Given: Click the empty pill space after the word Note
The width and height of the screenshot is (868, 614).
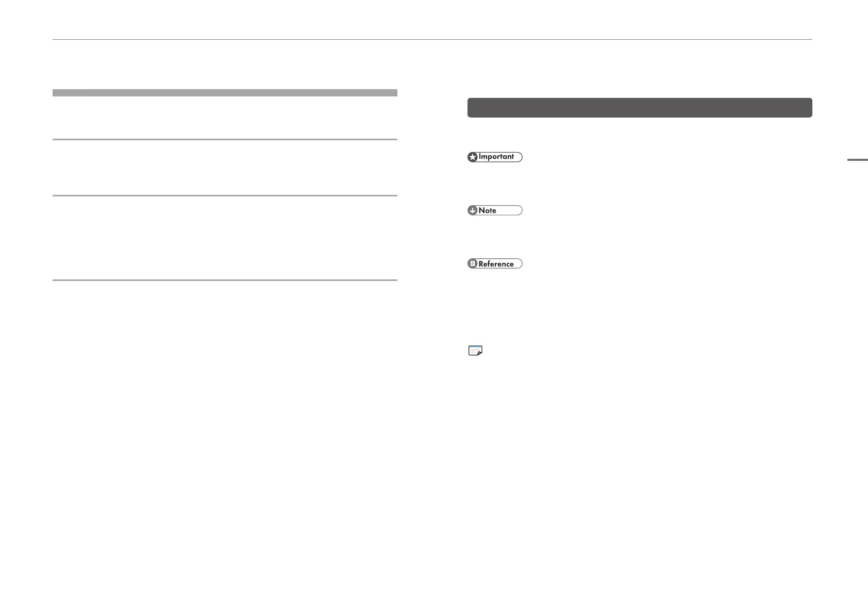Looking at the screenshot, I should click(x=509, y=210).
